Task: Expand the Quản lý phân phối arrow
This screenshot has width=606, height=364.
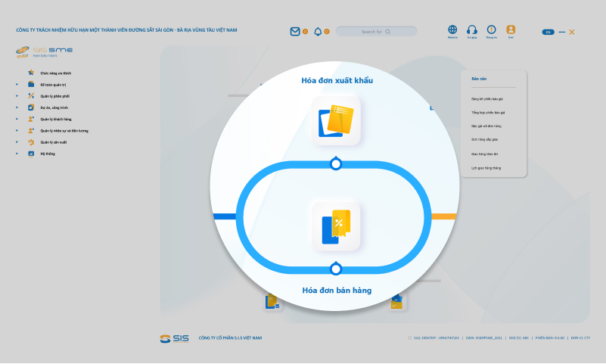Action: coord(17,96)
